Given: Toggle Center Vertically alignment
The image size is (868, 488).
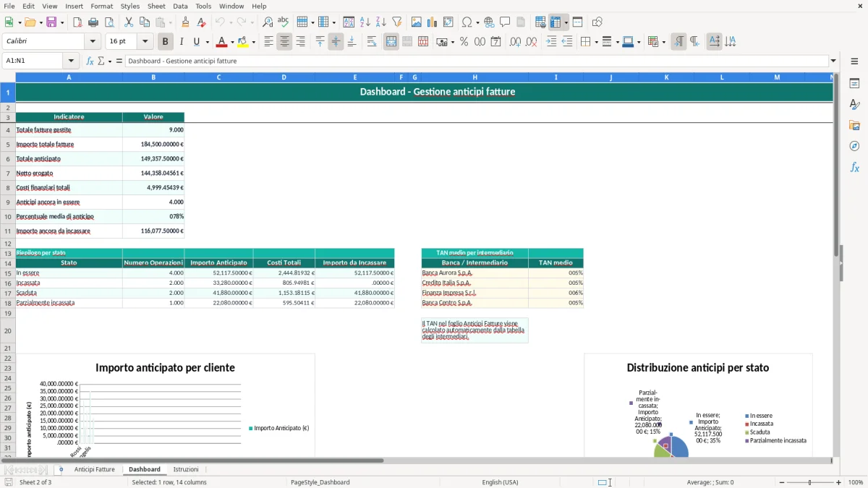Looking at the screenshot, I should tap(336, 42).
